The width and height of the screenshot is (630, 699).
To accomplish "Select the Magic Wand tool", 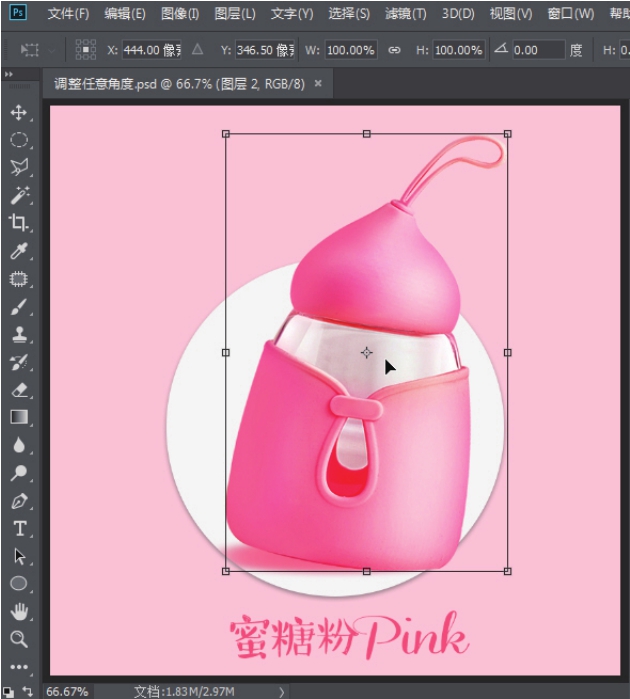I will point(18,195).
